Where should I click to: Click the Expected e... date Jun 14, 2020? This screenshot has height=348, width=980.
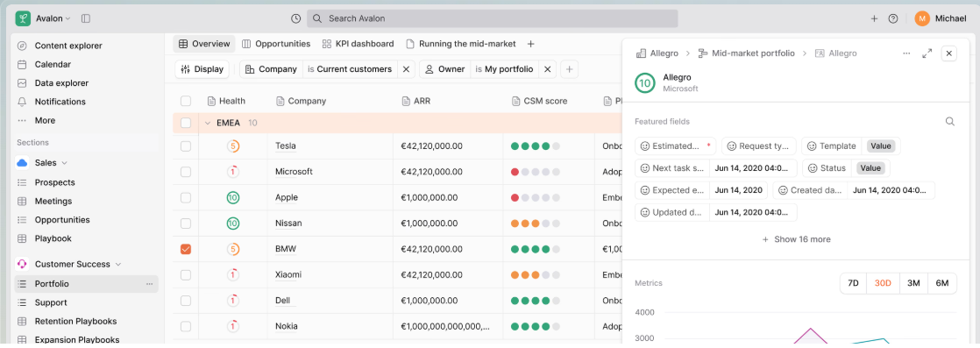tap(739, 190)
